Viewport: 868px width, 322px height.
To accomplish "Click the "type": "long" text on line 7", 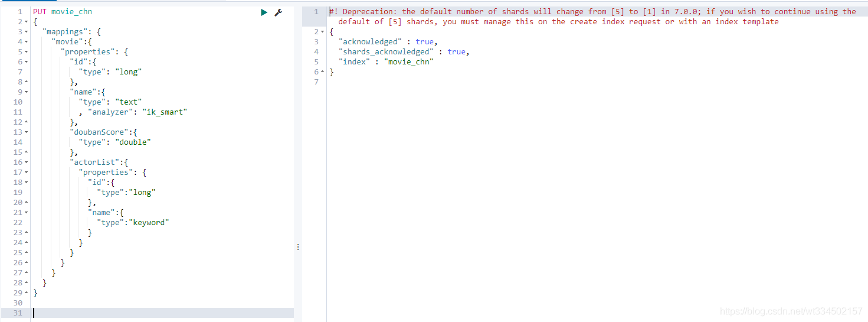I will [x=110, y=72].
